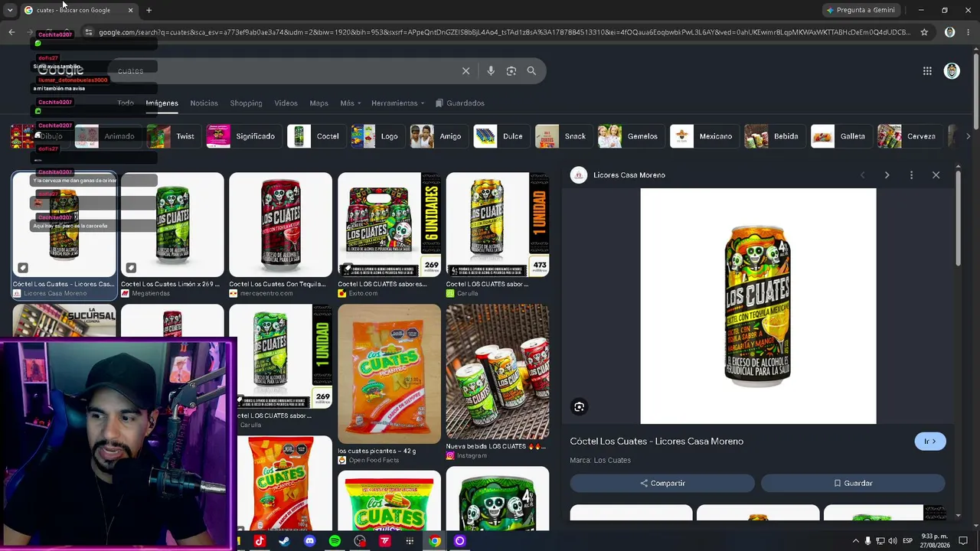Filter results by the Snack chip
This screenshot has width=980, height=551.
[563, 136]
